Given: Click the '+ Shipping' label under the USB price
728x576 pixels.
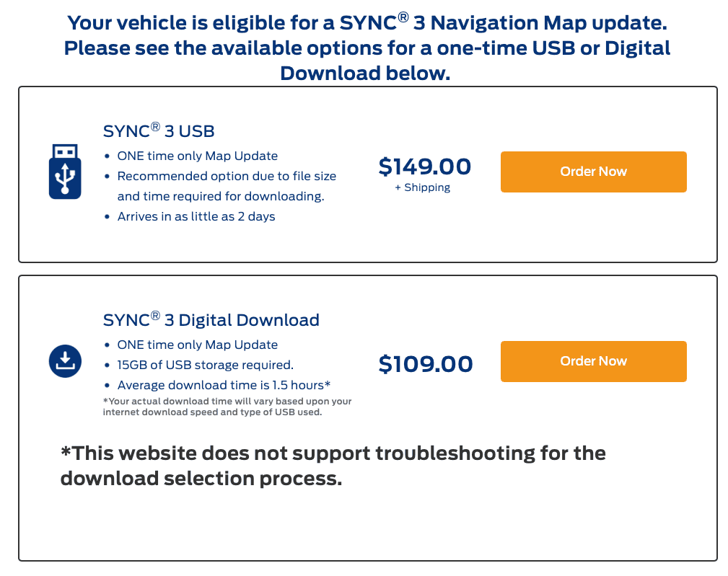Looking at the screenshot, I should coord(424,187).
